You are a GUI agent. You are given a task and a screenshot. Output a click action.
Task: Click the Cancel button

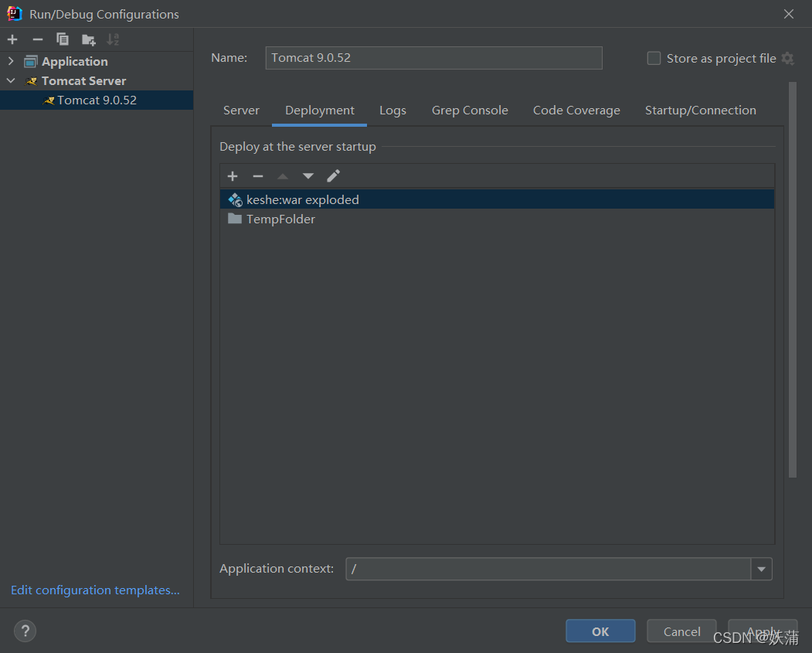point(681,631)
